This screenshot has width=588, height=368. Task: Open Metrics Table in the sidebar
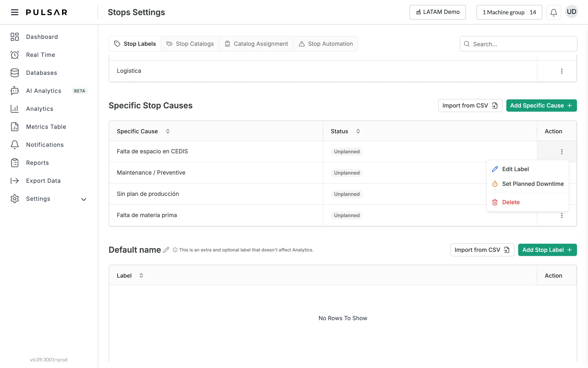[x=46, y=127]
